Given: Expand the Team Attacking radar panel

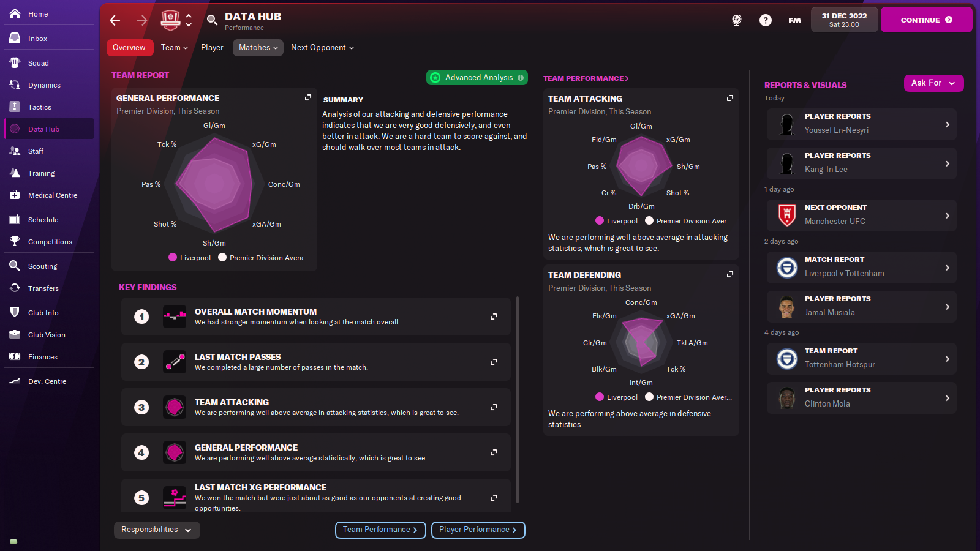Looking at the screenshot, I should (x=729, y=98).
